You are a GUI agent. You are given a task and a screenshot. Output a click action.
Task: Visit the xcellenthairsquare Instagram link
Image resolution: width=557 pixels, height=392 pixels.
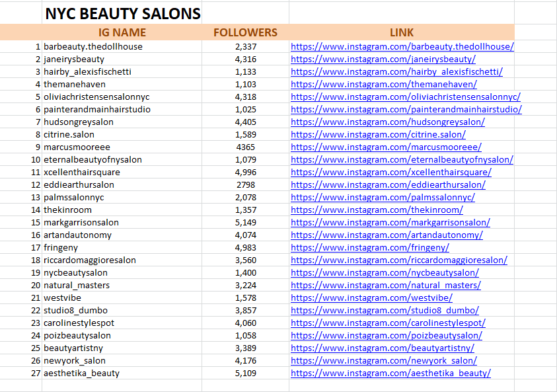point(390,172)
